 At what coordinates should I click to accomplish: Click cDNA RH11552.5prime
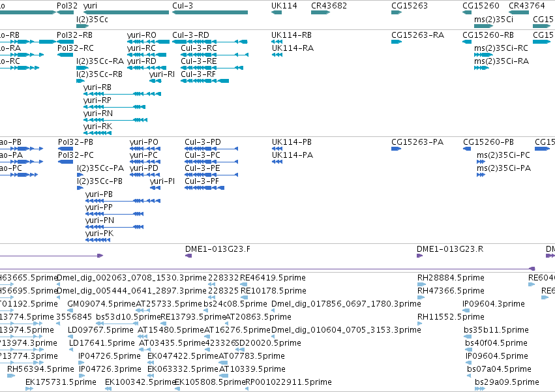click(421, 324)
